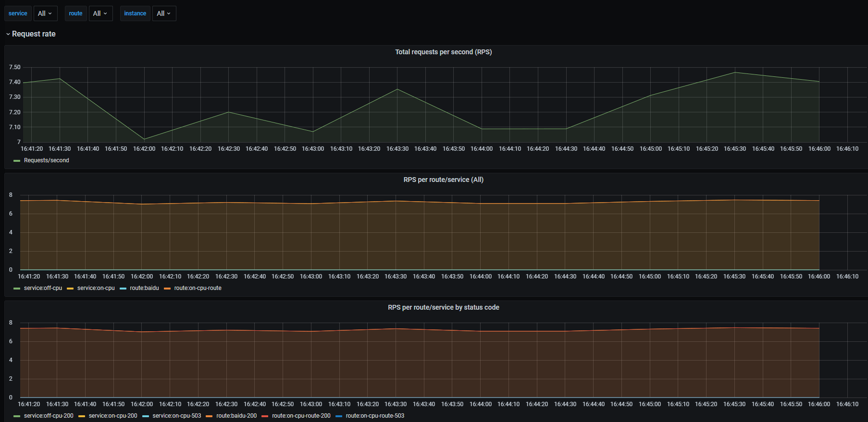Toggle route:on-cpu-route-503 legend entry

tap(375, 416)
